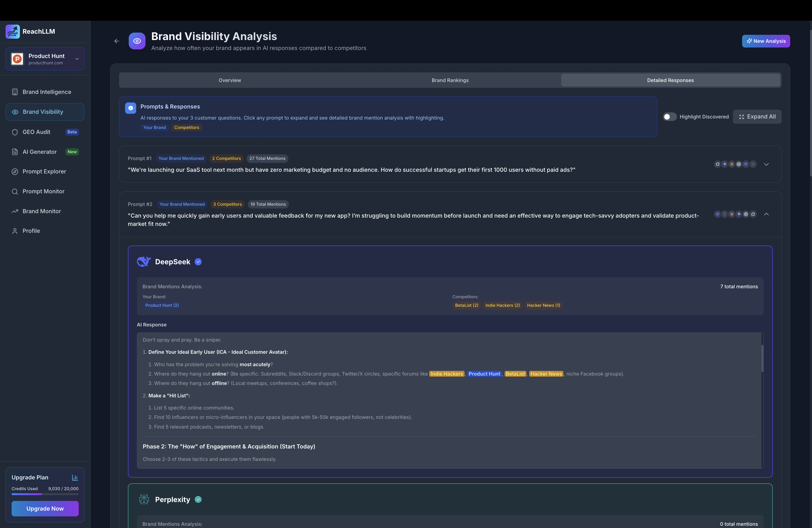Click the Perplexity icon in Prompt #2 row
Viewport: 812px width, 528px height.
[x=725, y=214]
